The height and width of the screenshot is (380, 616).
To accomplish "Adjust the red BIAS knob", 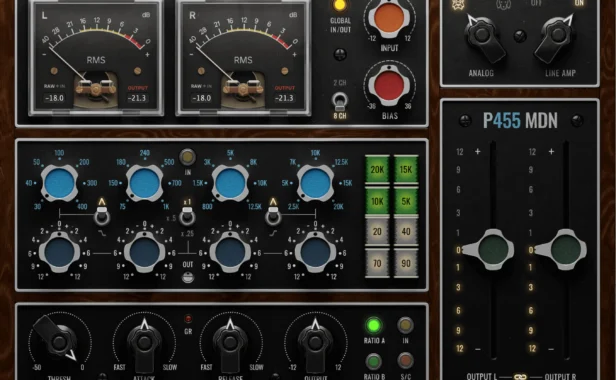I will [389, 86].
